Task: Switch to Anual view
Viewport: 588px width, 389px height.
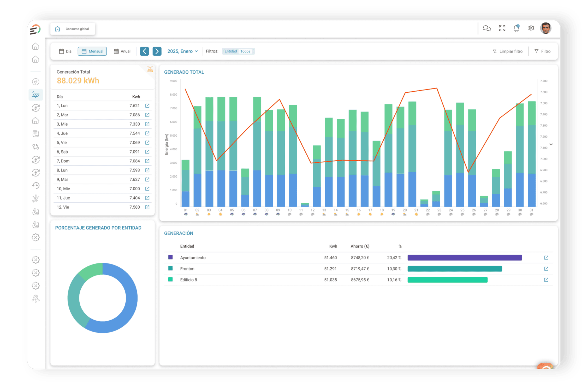Action: click(x=122, y=51)
